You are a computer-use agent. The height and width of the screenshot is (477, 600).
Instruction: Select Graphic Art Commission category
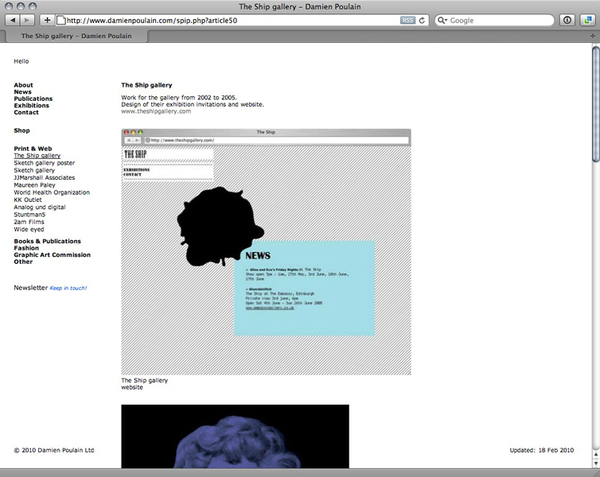[x=52, y=255]
